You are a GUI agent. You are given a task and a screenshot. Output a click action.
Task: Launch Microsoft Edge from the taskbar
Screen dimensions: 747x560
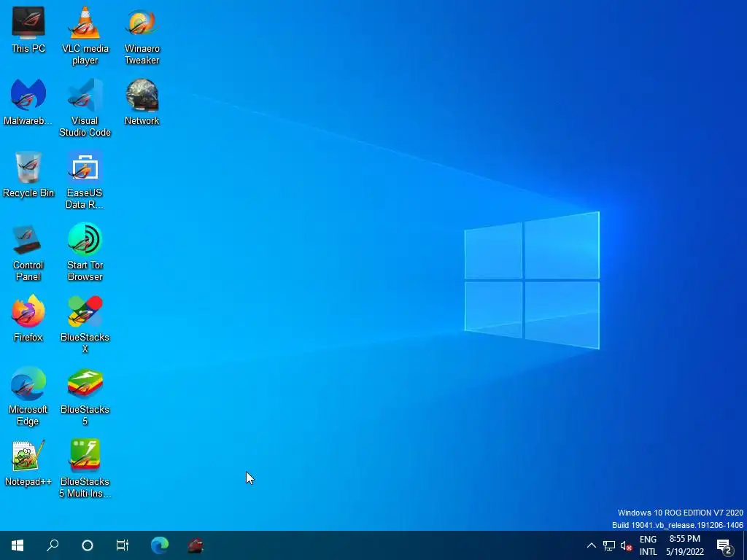tap(160, 545)
